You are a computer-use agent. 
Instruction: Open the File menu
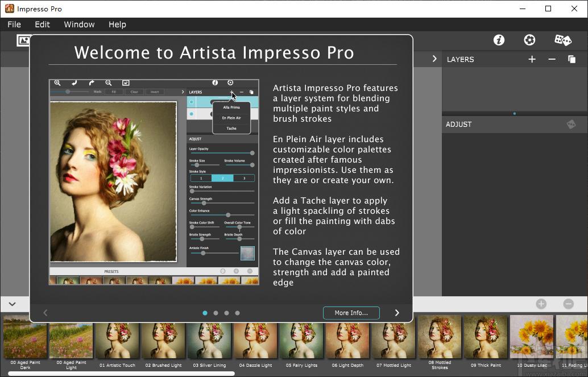(x=14, y=24)
